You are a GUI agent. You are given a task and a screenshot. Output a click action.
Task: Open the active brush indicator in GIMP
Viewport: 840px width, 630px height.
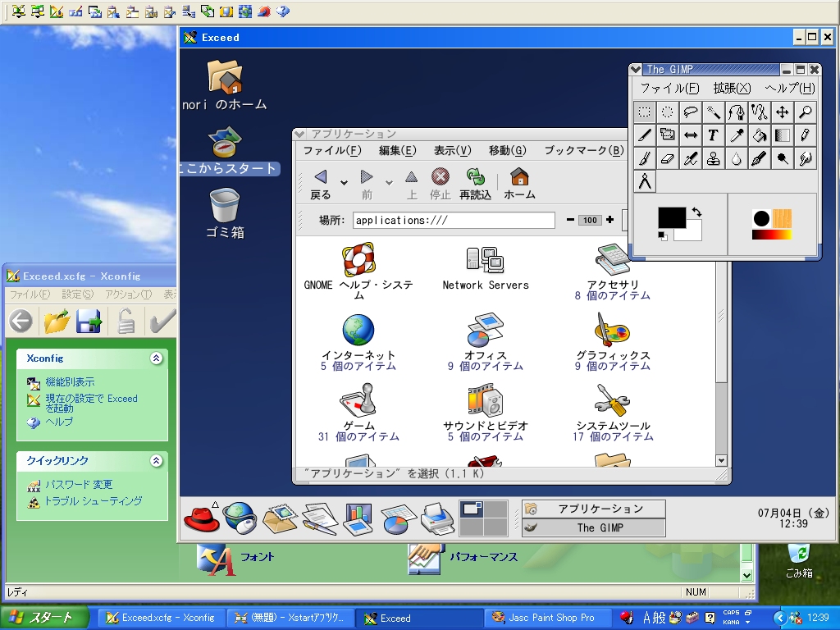[761, 218]
